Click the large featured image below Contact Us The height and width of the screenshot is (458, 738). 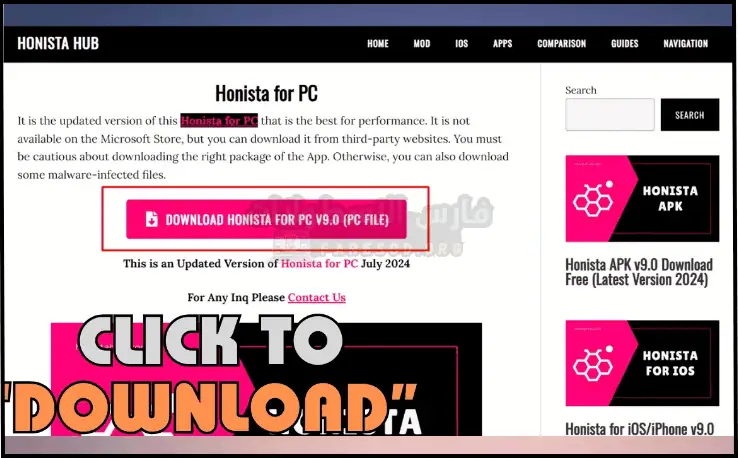[x=266, y=378]
